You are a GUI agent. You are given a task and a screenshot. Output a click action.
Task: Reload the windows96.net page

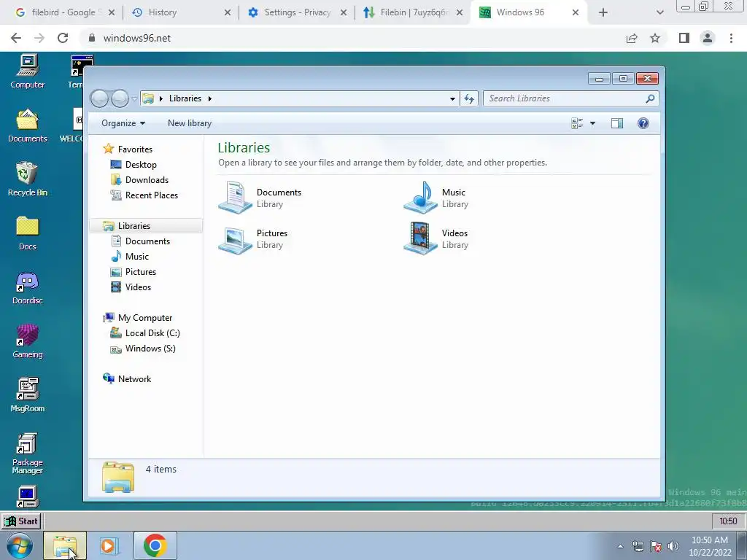click(x=63, y=38)
